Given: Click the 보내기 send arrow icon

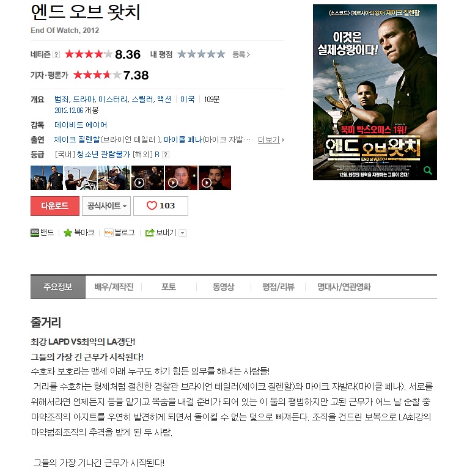Looking at the screenshot, I should coord(150,233).
